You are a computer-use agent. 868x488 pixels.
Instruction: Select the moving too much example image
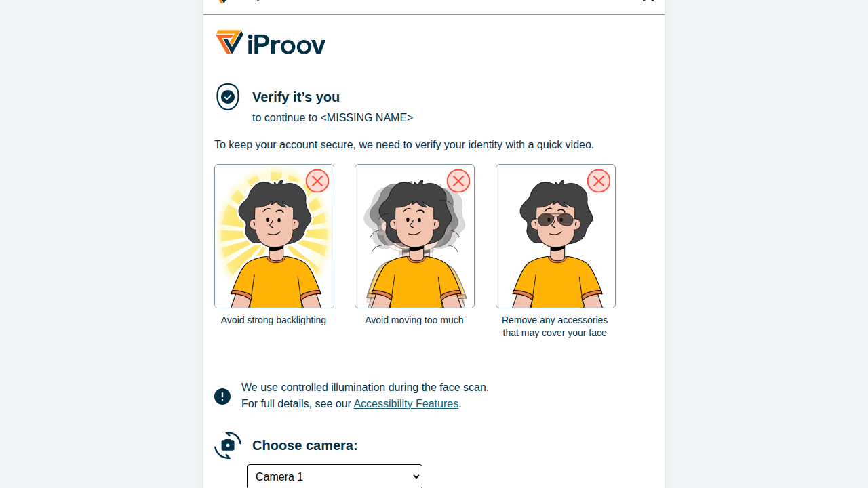[414, 236]
